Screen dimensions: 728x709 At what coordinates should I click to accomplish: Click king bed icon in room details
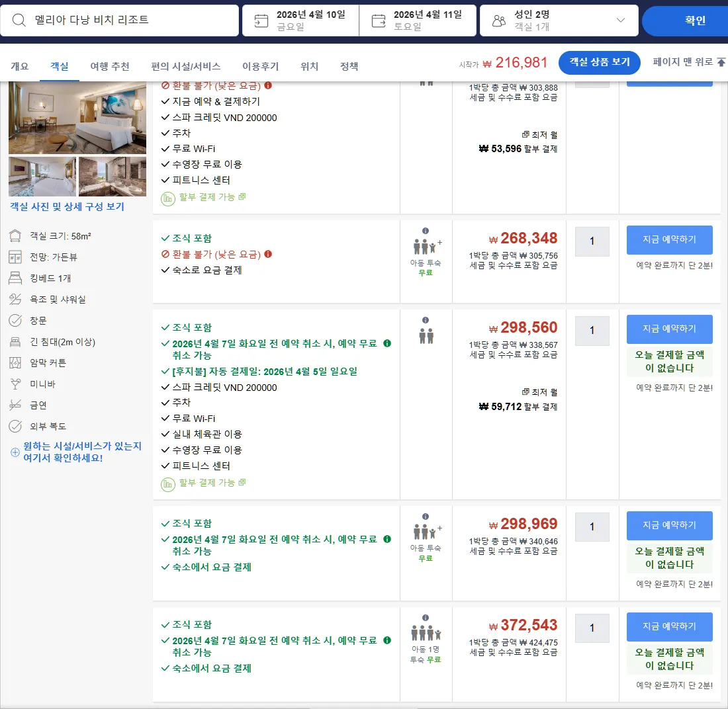(15, 278)
